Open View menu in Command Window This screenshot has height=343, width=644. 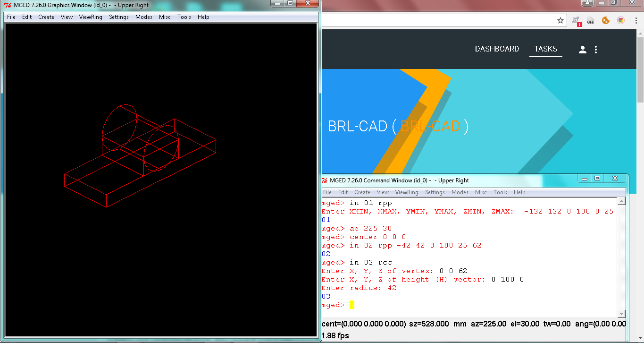[383, 192]
